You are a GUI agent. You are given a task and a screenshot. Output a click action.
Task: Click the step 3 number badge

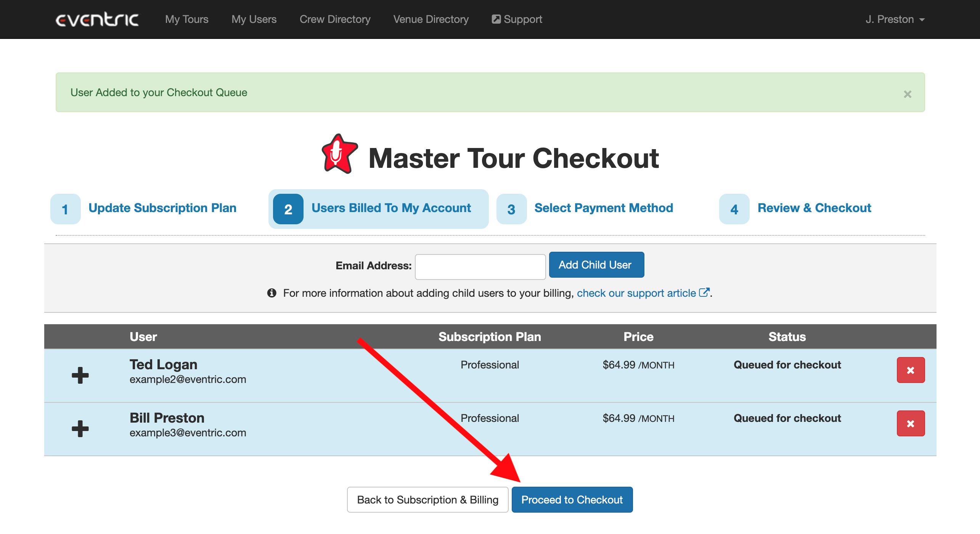511,209
